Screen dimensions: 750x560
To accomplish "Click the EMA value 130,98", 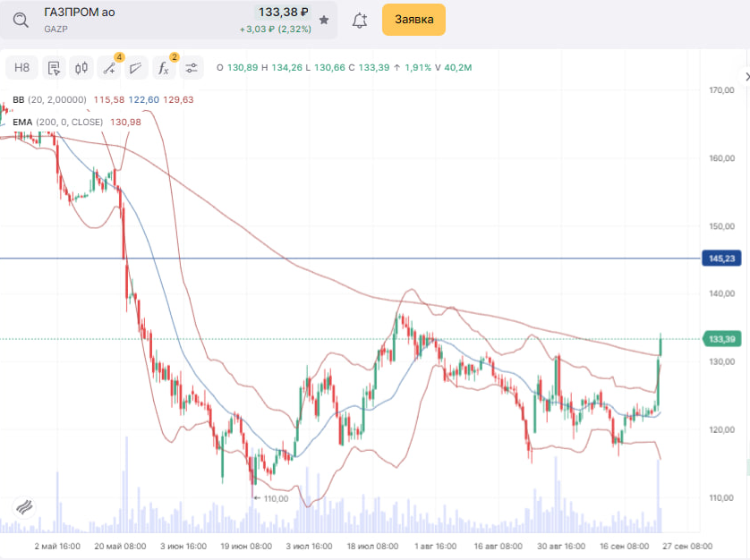I will pyautogui.click(x=125, y=122).
